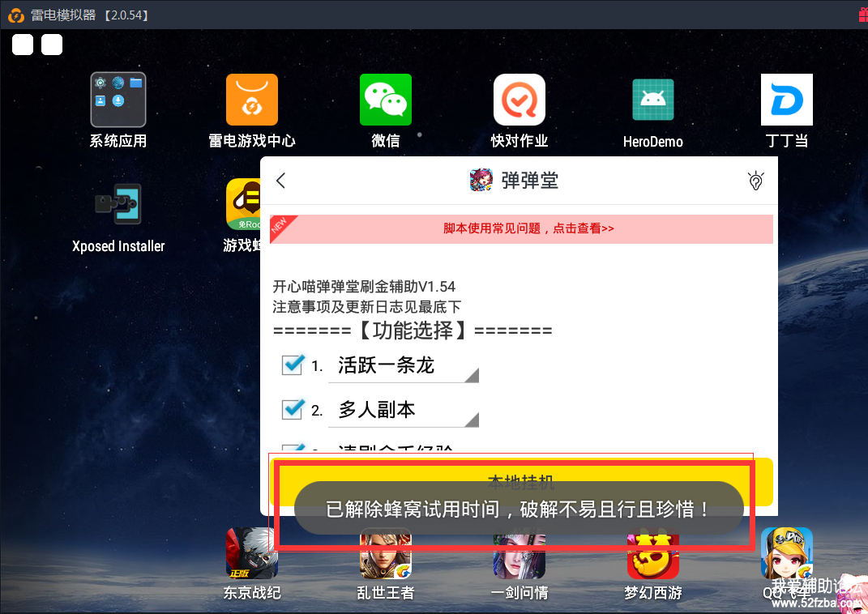Uncheck the 活跃一条龙 checkbox

coord(293,365)
